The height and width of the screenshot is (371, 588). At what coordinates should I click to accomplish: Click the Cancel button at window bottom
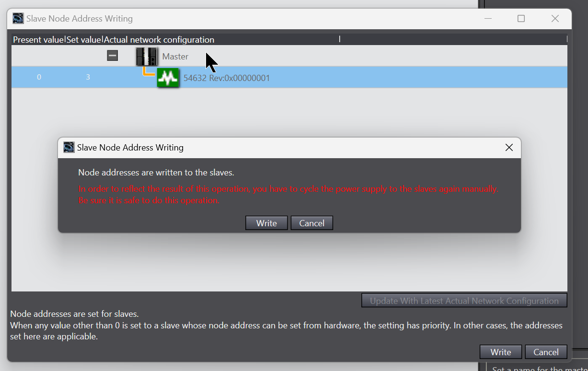pos(546,352)
